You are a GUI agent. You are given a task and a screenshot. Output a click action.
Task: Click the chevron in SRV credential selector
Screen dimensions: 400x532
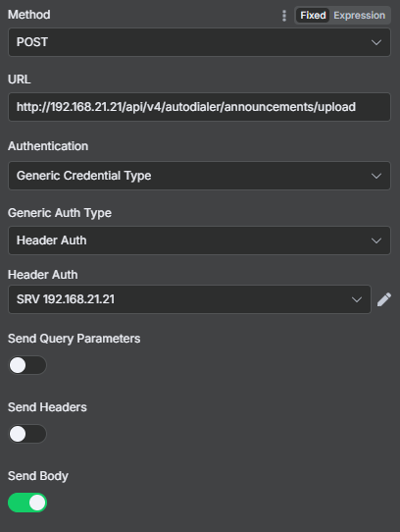(x=357, y=299)
